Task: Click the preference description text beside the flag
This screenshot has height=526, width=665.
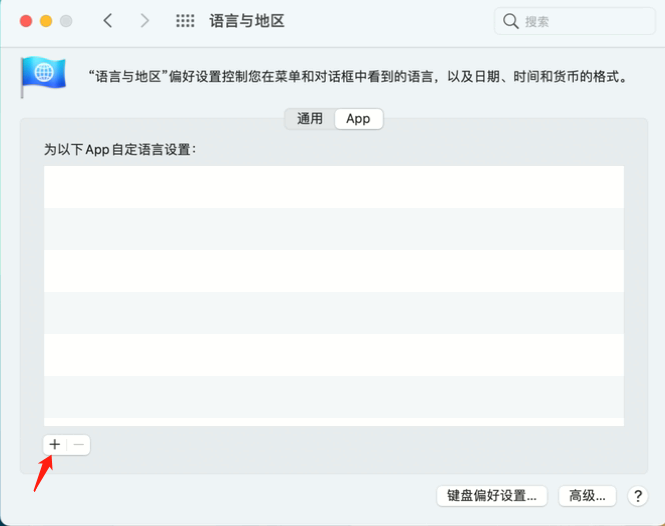Action: pos(357,76)
